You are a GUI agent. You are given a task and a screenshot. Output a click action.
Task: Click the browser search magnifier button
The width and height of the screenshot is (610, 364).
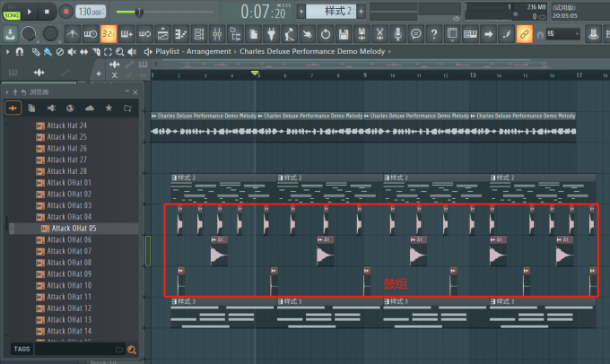coord(132,350)
